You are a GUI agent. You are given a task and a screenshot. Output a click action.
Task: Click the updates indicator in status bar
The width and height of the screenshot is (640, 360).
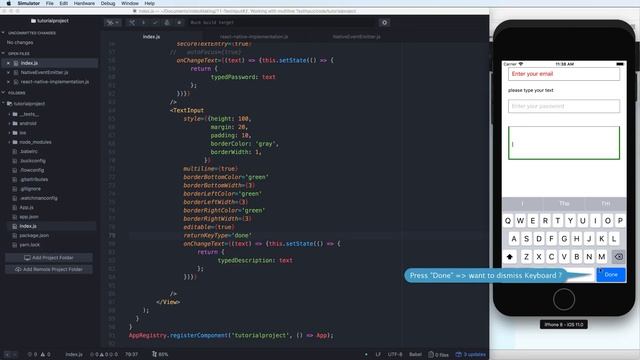tap(471, 354)
